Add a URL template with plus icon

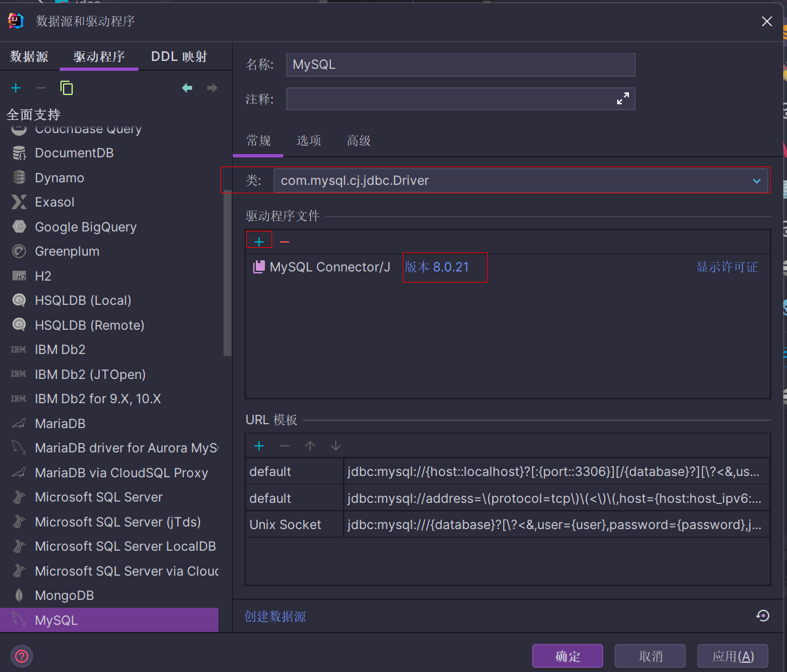coord(259,446)
